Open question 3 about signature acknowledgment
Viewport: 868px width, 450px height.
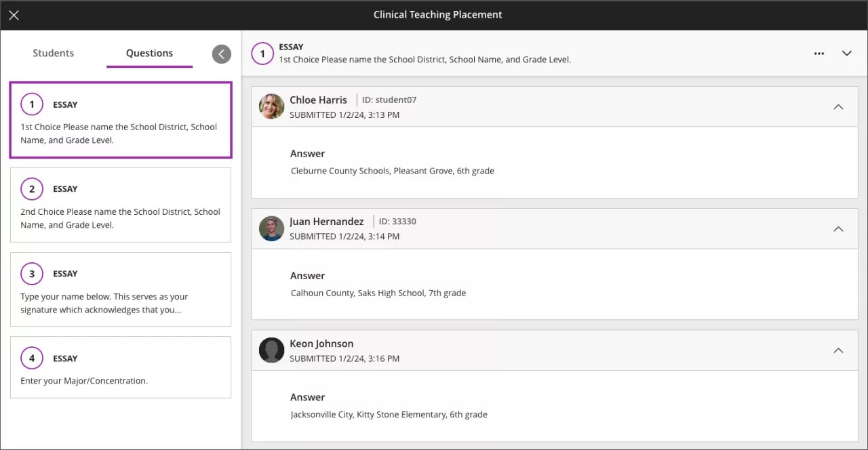121,289
